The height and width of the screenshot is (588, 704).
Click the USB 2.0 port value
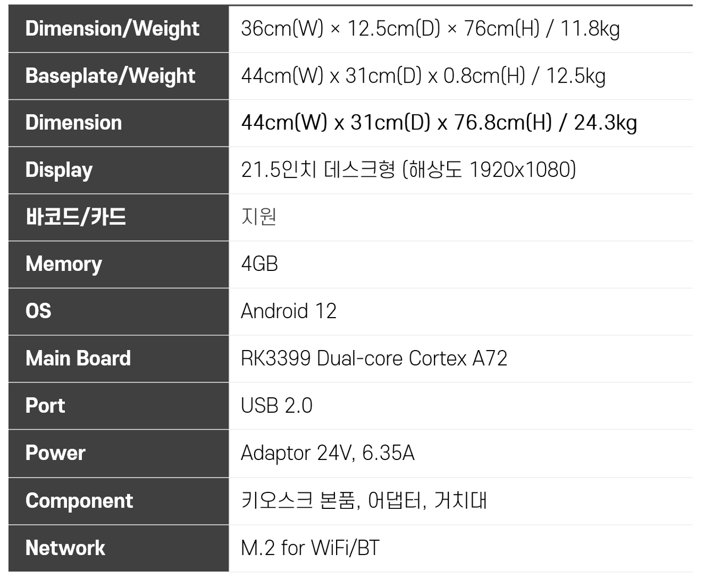click(277, 406)
